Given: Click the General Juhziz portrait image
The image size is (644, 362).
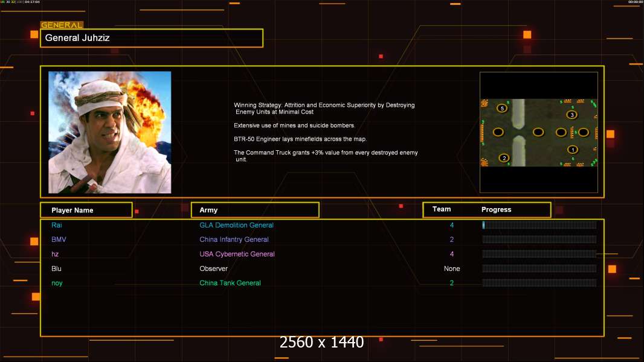Looking at the screenshot, I should tap(110, 132).
